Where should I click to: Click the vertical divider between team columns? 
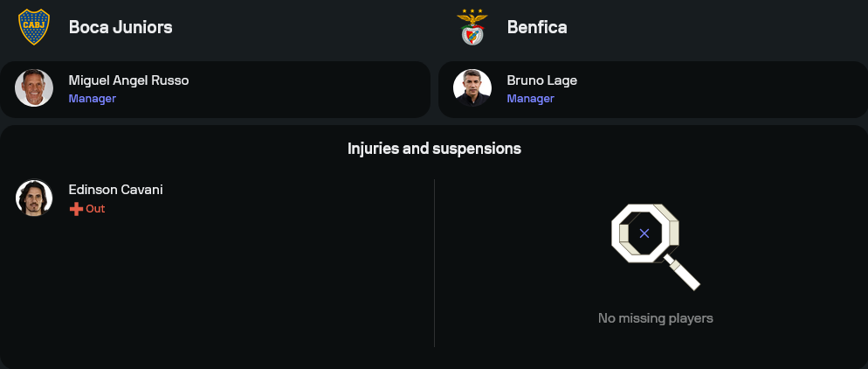[x=434, y=262]
